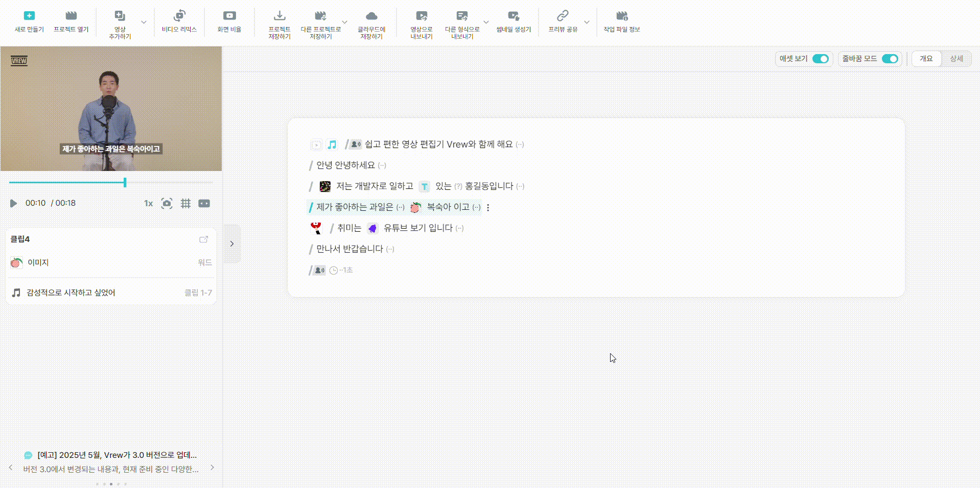Toggle the subtitle display icon under preview
980x488 pixels.
204,203
